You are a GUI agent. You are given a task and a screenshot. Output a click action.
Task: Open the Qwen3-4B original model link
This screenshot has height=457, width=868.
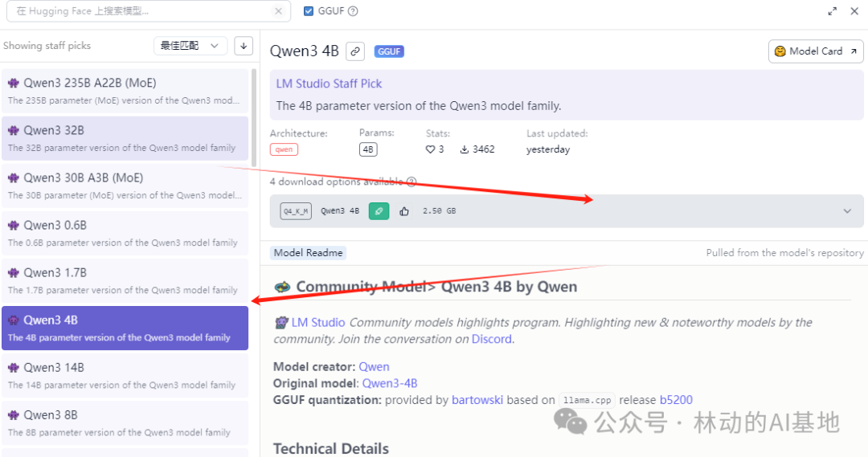390,383
